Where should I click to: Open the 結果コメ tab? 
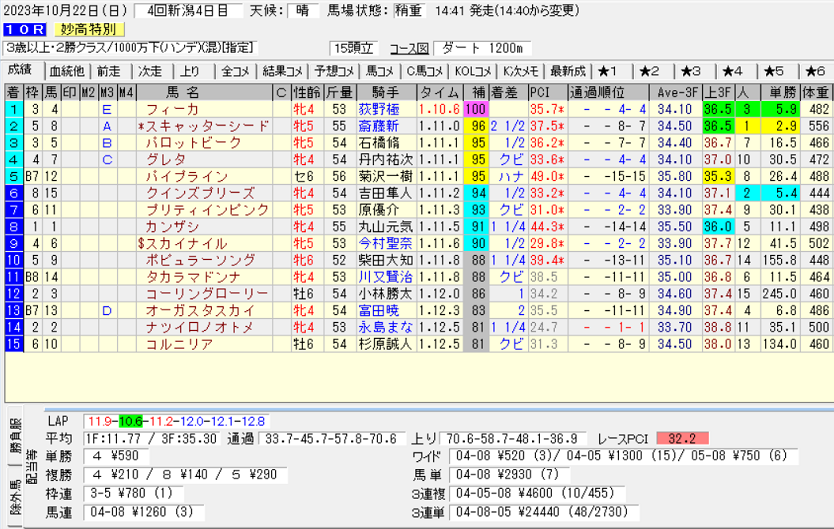pos(283,71)
